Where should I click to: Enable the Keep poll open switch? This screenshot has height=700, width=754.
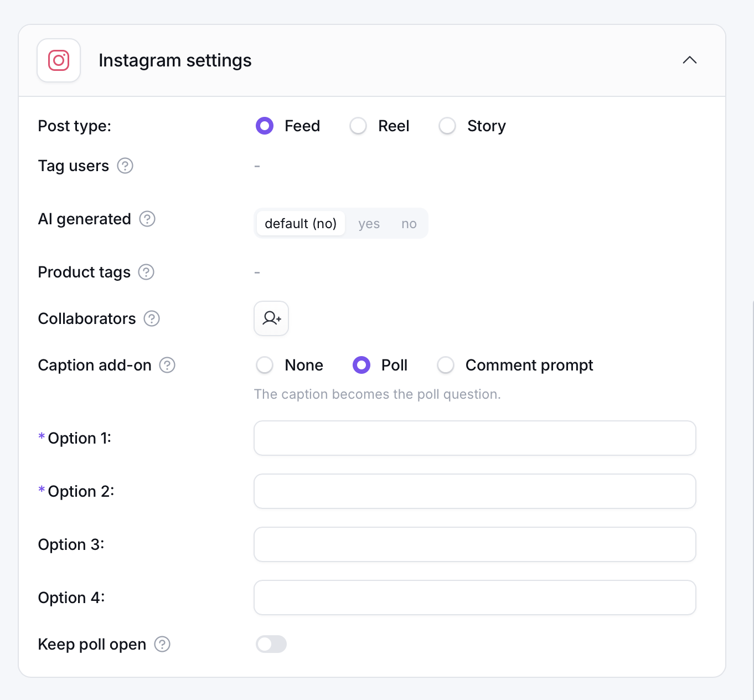[271, 644]
